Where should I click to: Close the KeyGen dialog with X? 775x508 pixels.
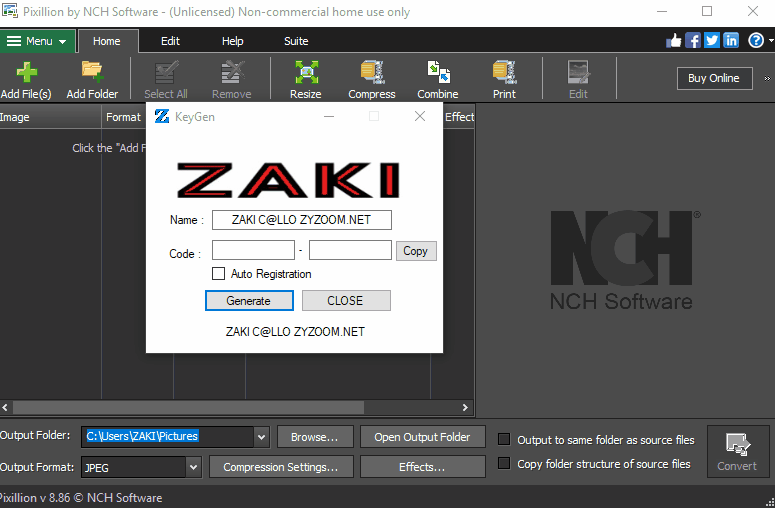420,116
